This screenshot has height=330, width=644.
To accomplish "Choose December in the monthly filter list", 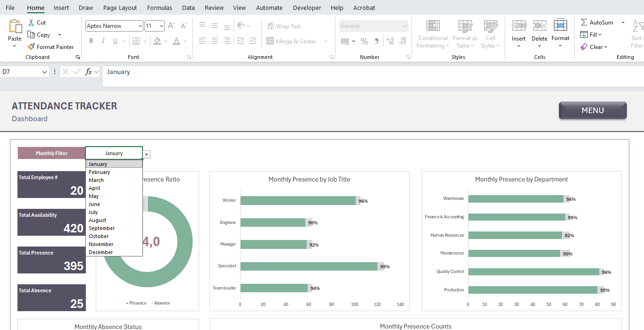I will click(x=100, y=252).
